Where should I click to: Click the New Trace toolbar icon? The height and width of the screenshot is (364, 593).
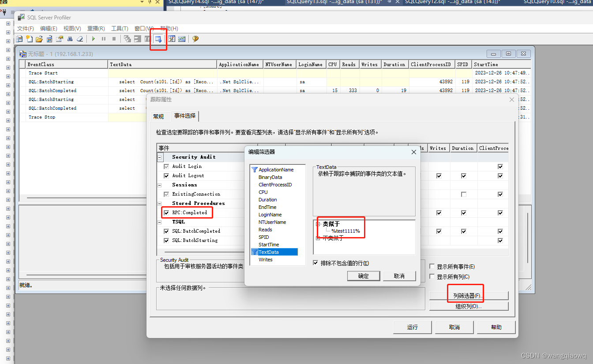click(19, 39)
